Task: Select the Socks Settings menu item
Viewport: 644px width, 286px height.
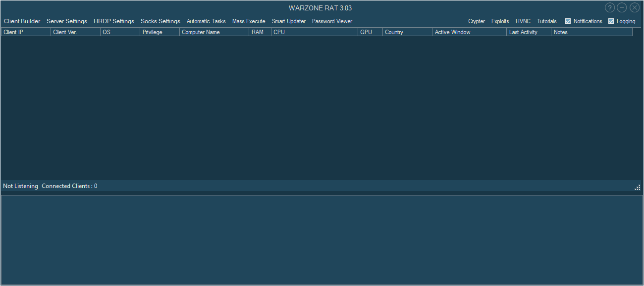Action: pyautogui.click(x=161, y=21)
